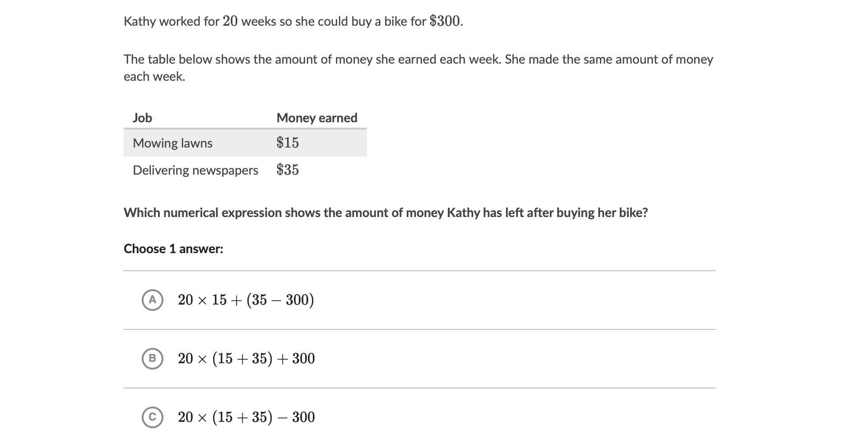Image resolution: width=868 pixels, height=444 pixels.
Task: Select answer choice B radio button
Action: 153,359
